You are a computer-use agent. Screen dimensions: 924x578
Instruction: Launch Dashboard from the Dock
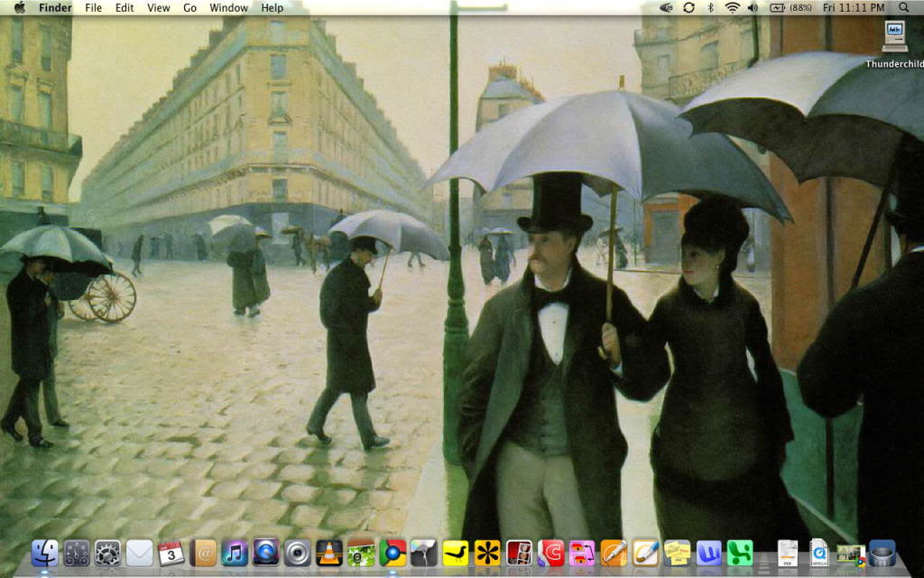point(77,554)
